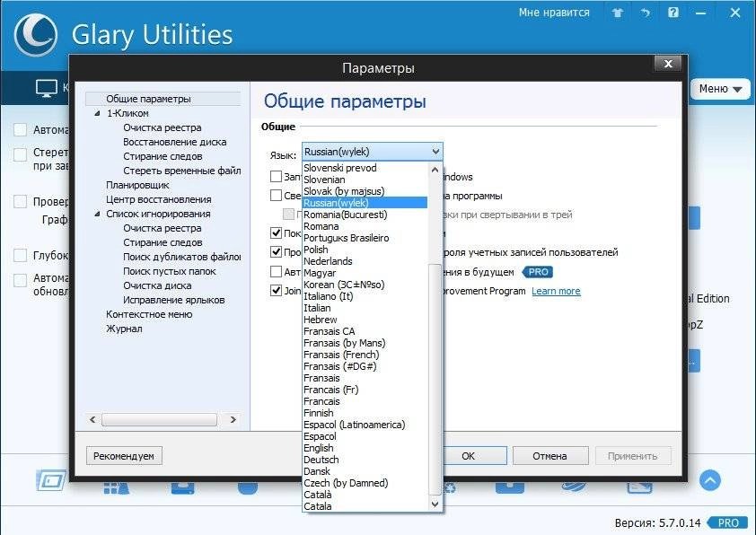
Task: Choose Italian from the language list
Action: [x=317, y=308]
